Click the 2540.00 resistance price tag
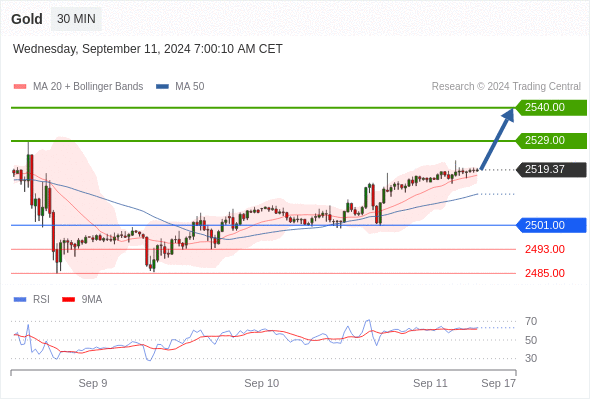Viewport: 590px width, 400px height. 551,108
